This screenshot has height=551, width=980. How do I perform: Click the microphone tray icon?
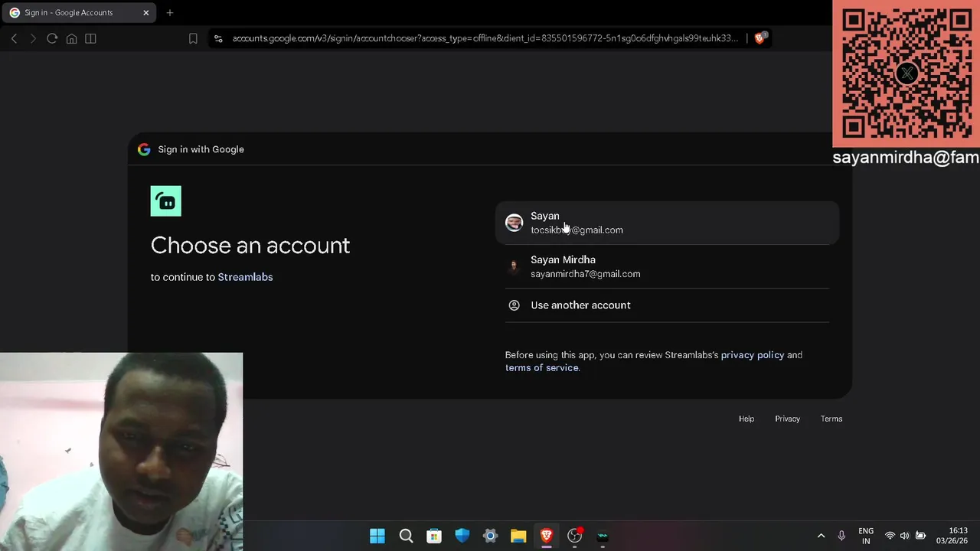point(841,536)
